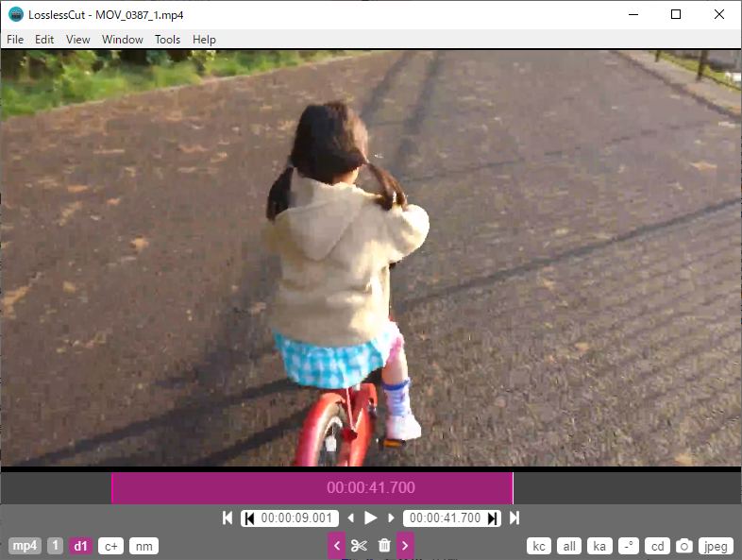Close the LosslessCut window
This screenshot has width=742, height=560.
click(719, 14)
